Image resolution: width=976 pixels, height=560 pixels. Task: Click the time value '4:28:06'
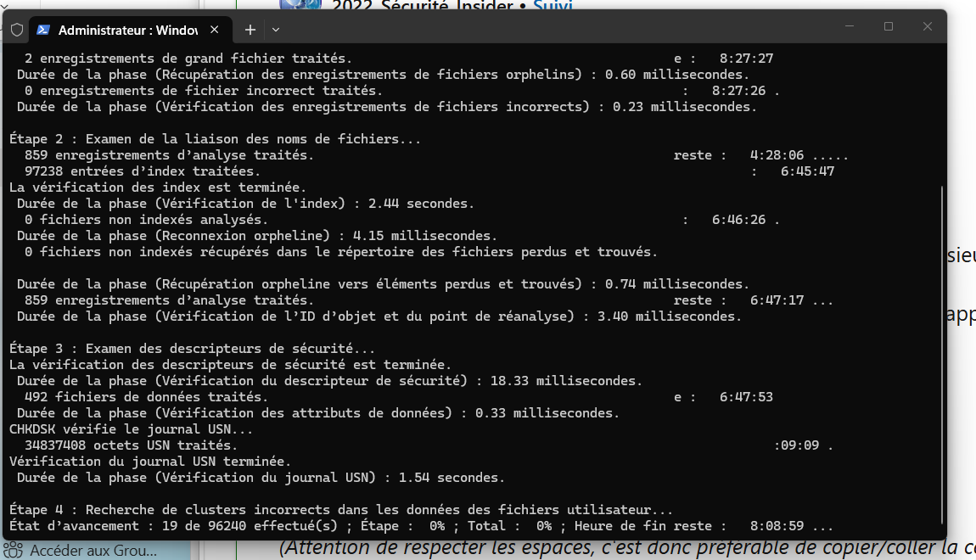[x=777, y=155]
